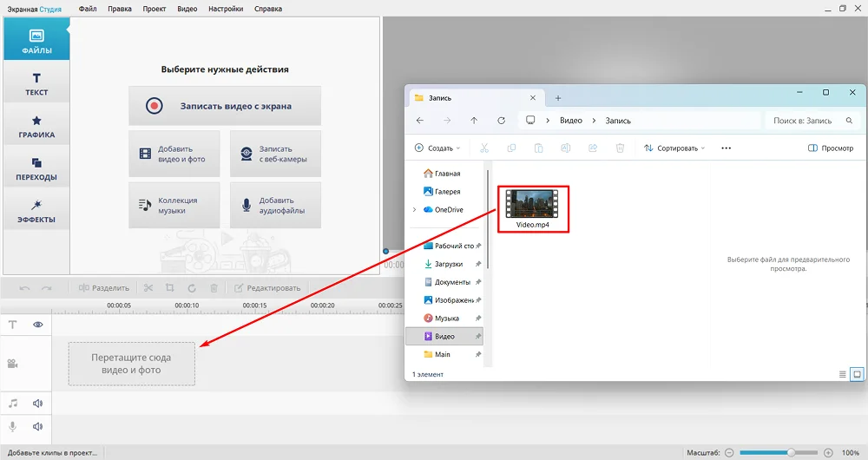The image size is (868, 460).
Task: Select the Запись Explorer tab
Action: (x=476, y=98)
